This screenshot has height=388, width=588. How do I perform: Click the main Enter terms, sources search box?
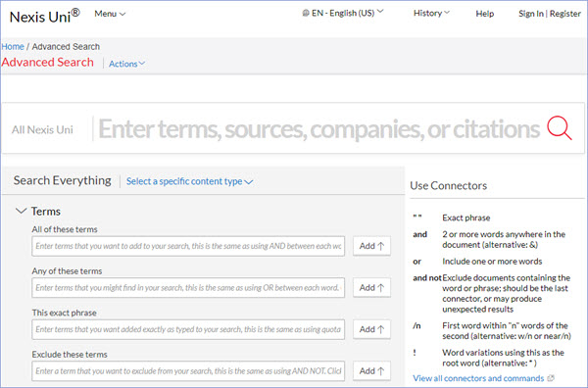318,128
